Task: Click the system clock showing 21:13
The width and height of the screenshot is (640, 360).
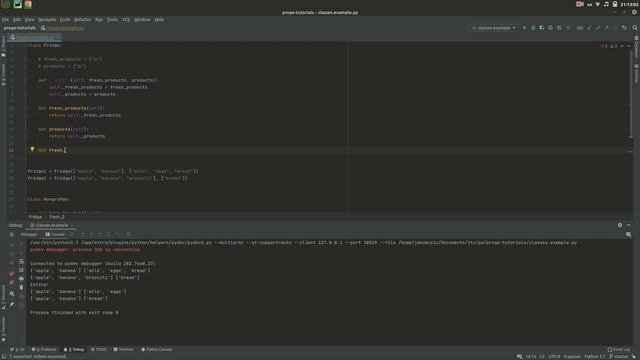Action: 629,4
